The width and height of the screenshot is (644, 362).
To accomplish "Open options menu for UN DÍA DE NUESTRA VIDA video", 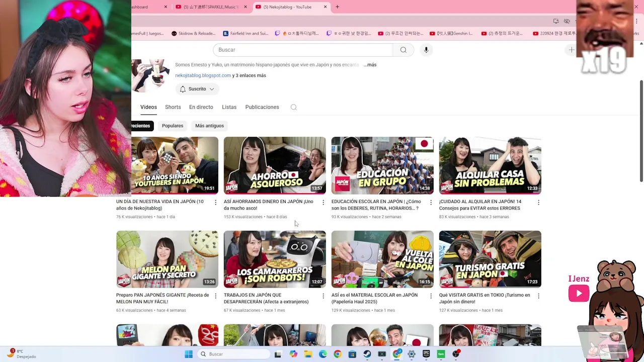I will click(x=215, y=203).
